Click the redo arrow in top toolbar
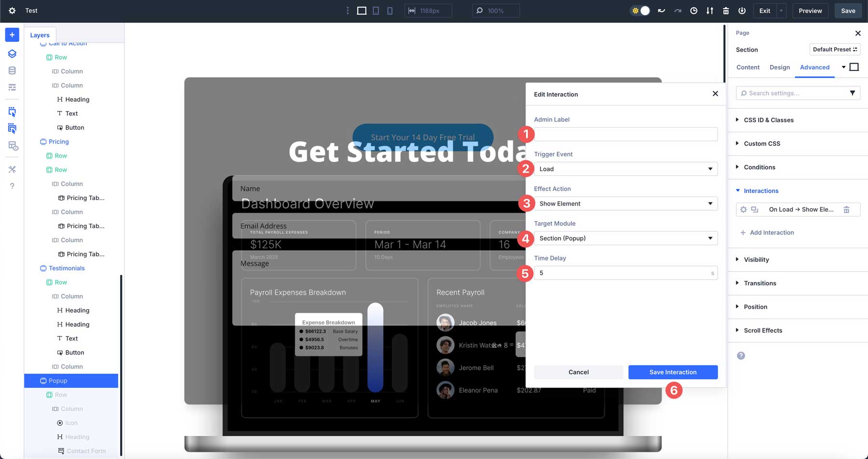Screen dimensions: 868x459 678,10
